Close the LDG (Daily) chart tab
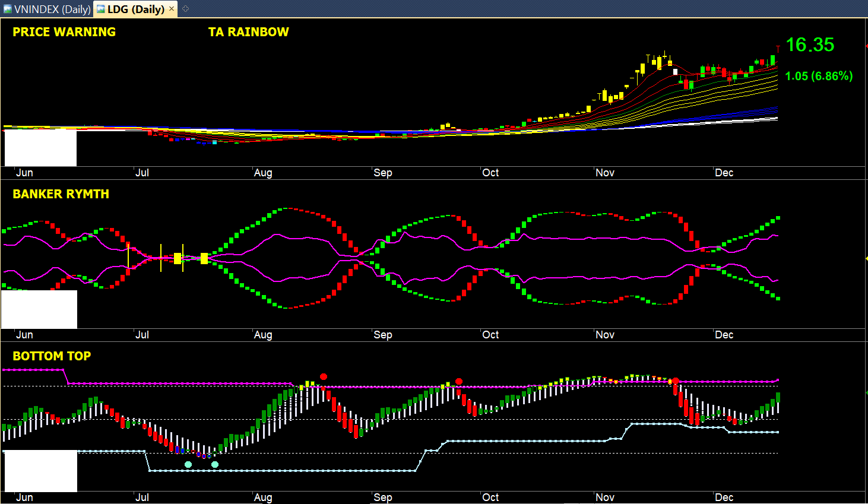This screenshot has width=868, height=504. (x=172, y=8)
